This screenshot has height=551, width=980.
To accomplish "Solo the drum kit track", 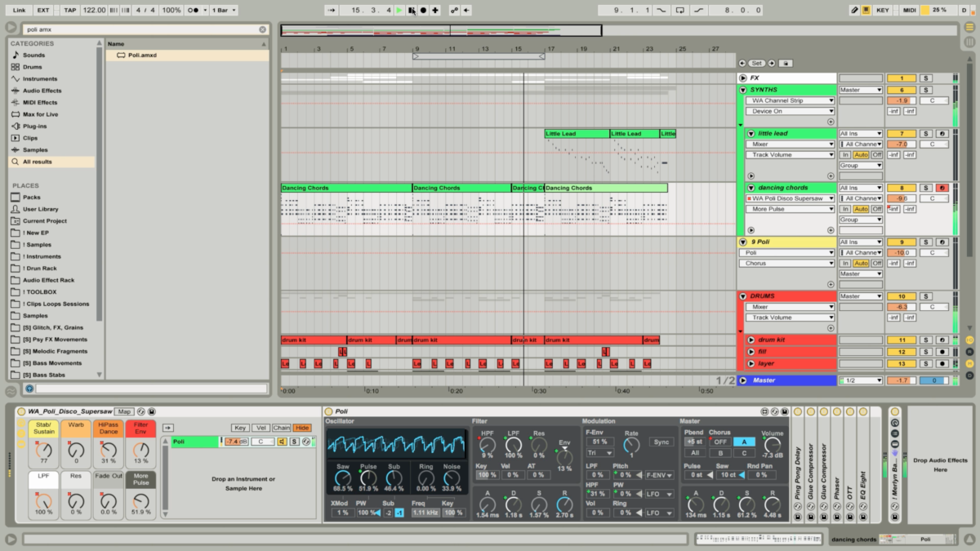I will tap(926, 340).
